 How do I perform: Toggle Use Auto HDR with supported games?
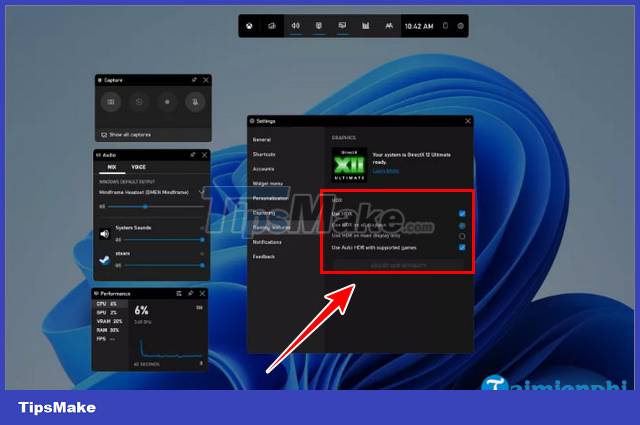(x=462, y=247)
